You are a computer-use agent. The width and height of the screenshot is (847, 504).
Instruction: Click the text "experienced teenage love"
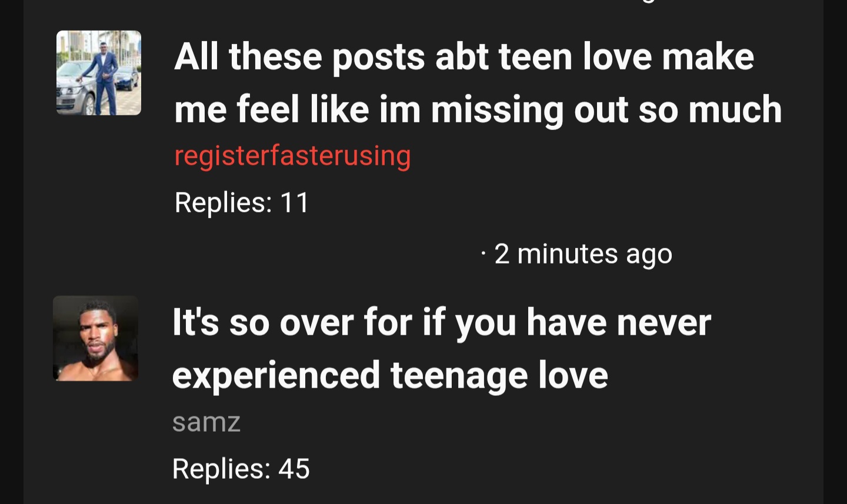(x=390, y=375)
